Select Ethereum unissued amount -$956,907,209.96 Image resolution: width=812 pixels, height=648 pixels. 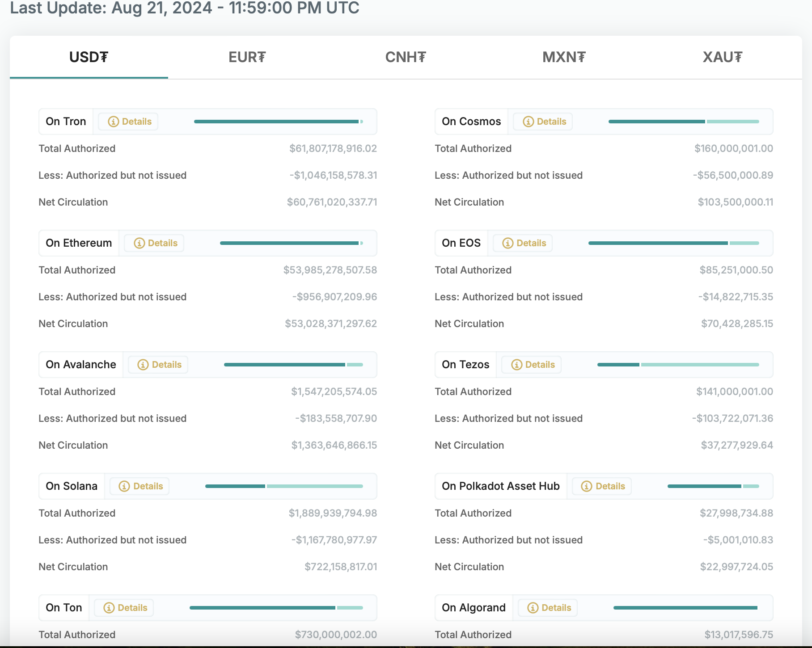point(335,297)
